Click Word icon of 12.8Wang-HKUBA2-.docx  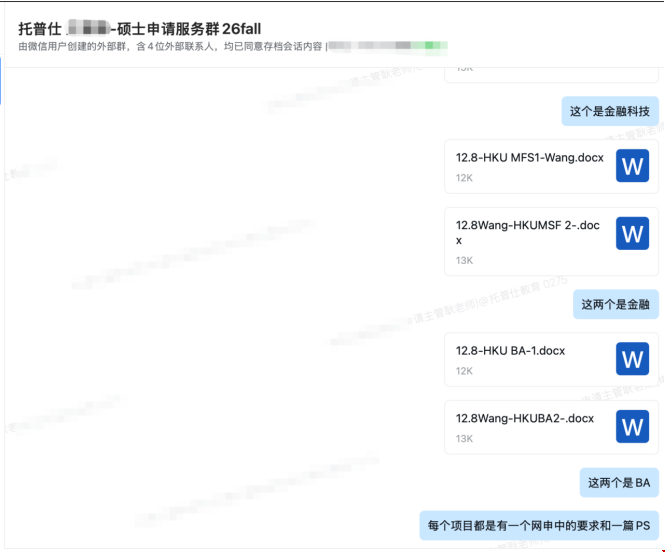coord(632,427)
